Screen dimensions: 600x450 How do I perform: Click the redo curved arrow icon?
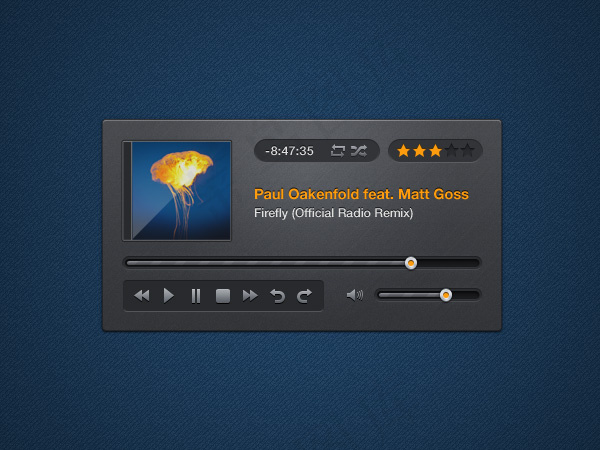(x=305, y=296)
